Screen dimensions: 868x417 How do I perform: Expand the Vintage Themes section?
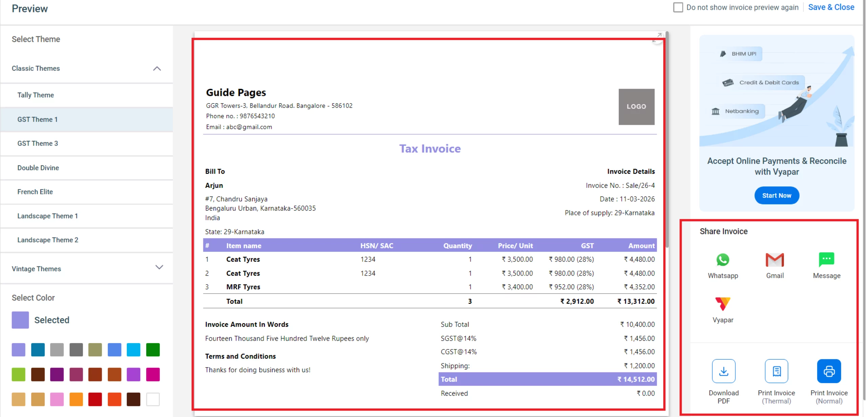pos(159,267)
